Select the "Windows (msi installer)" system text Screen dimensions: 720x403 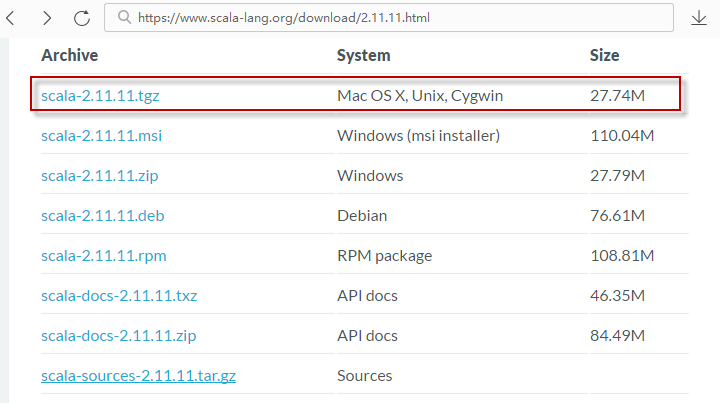click(x=418, y=135)
